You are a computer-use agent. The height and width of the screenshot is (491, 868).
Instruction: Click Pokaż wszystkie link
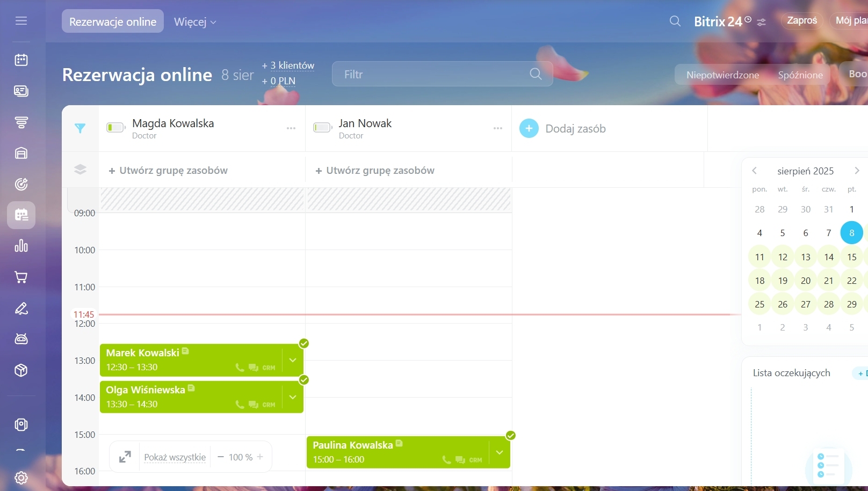click(x=175, y=457)
